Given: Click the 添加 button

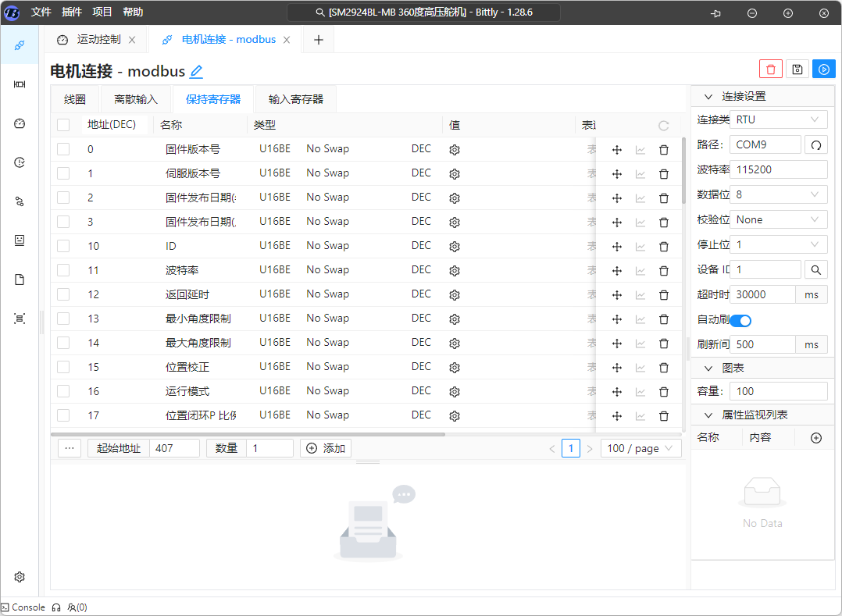Looking at the screenshot, I should (x=326, y=448).
